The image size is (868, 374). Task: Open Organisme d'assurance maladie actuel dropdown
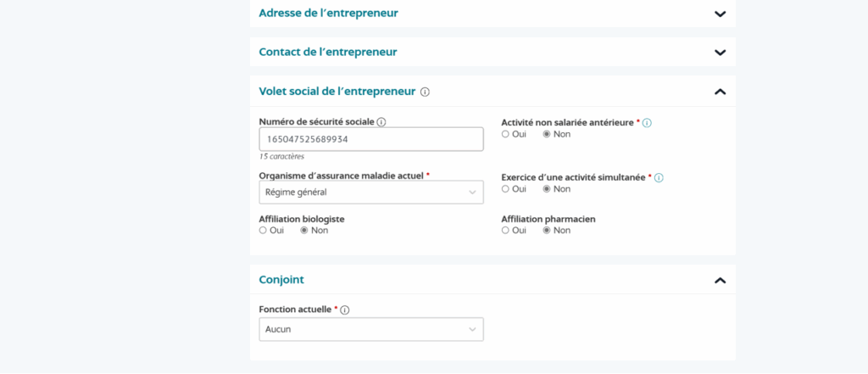(370, 193)
